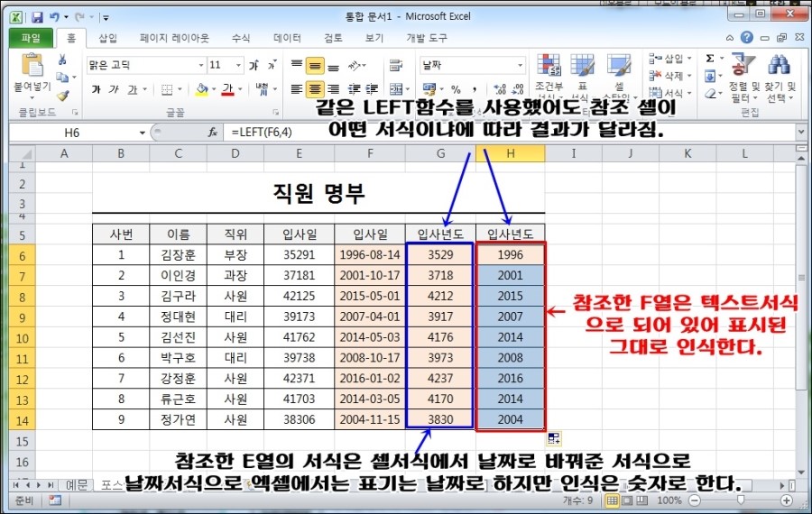Open the 수식 (Formulas) ribbon tab

tap(241, 38)
